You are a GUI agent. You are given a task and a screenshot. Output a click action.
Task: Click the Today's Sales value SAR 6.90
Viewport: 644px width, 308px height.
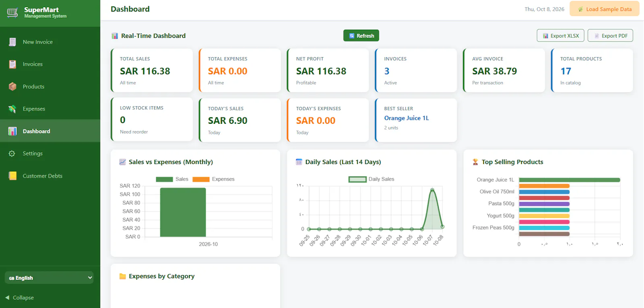228,121
